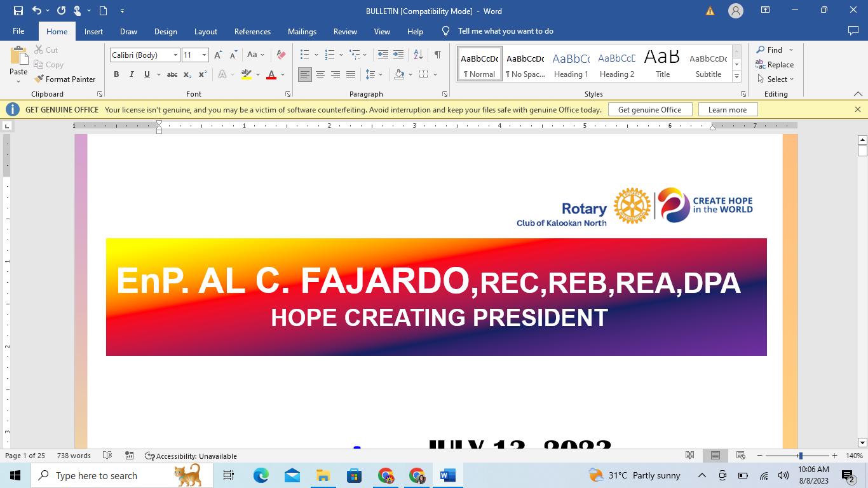
Task: Increase paragraph indent
Action: click(398, 55)
